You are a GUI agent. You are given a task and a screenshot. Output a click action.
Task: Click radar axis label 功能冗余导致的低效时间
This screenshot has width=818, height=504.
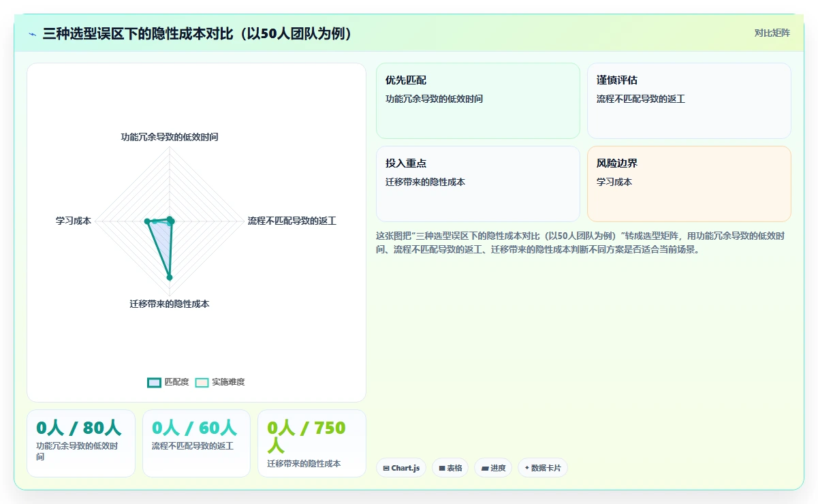point(170,137)
